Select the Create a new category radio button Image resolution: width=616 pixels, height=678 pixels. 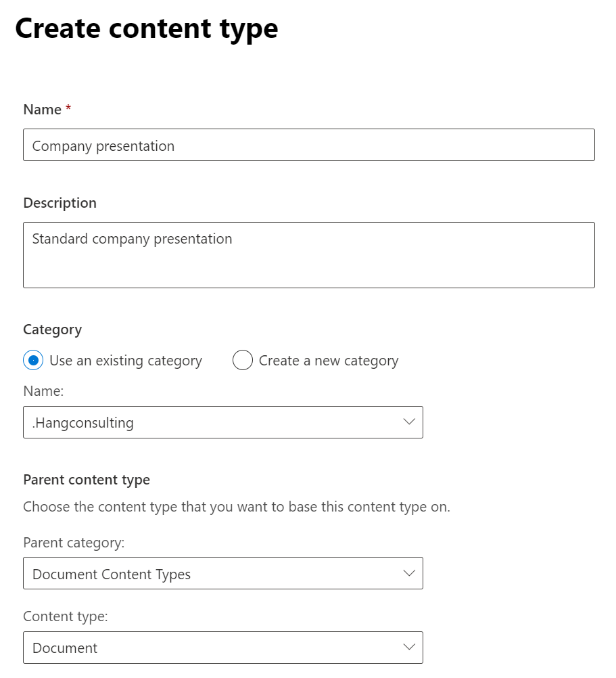[242, 360]
